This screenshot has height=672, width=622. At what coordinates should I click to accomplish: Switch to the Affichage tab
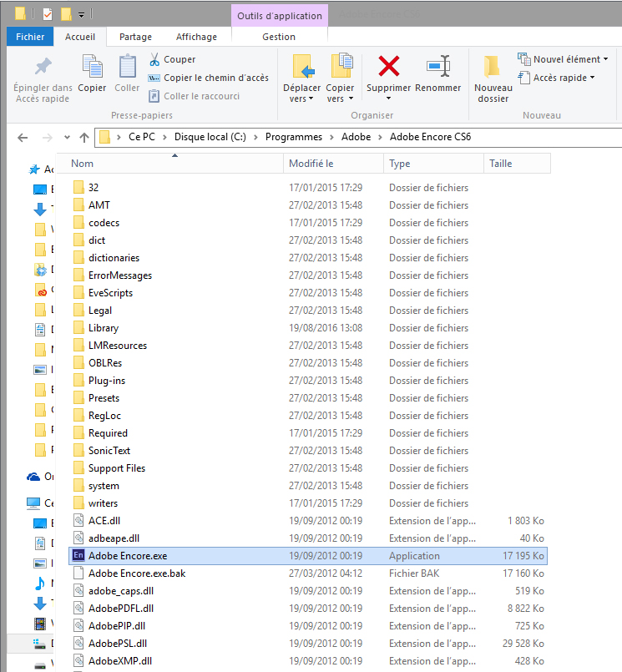(x=196, y=37)
